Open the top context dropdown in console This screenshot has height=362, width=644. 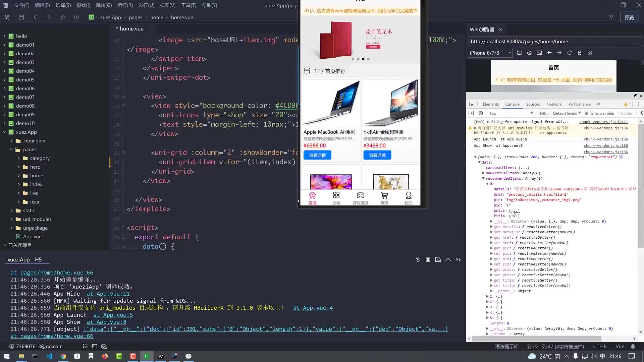pos(511,113)
